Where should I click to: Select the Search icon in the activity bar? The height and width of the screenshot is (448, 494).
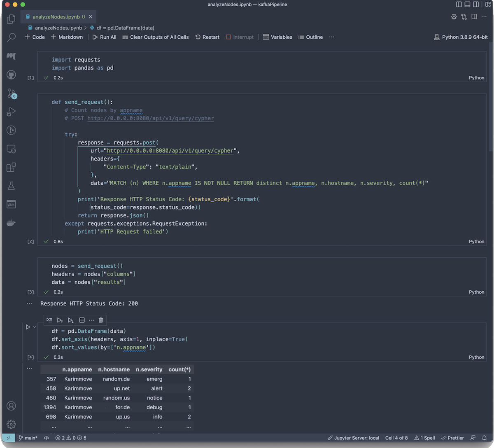[11, 37]
